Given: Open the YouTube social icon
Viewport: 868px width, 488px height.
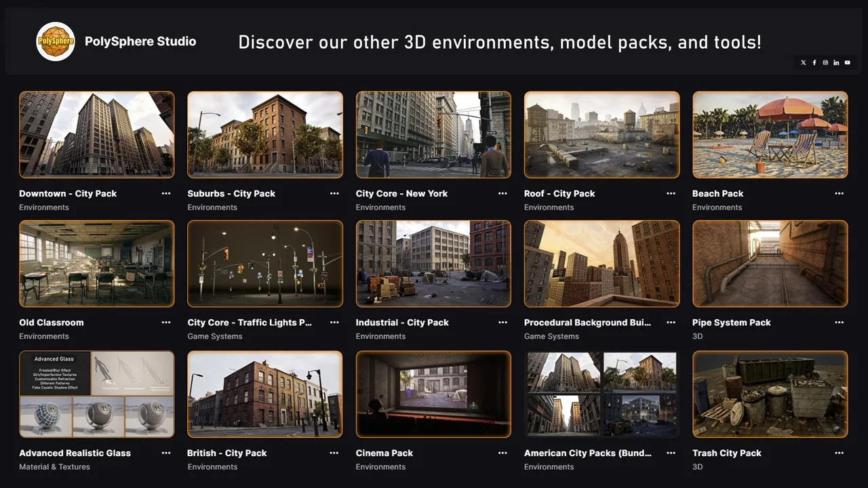Looking at the screenshot, I should [847, 62].
